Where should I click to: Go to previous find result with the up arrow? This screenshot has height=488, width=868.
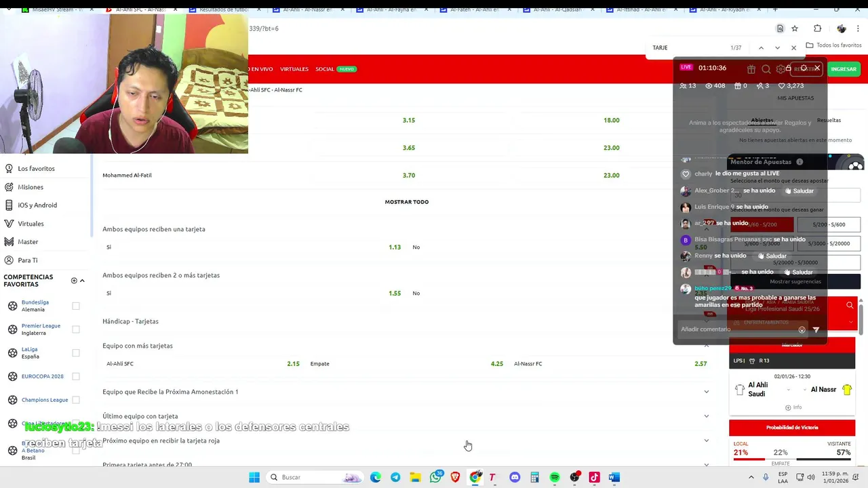point(761,48)
